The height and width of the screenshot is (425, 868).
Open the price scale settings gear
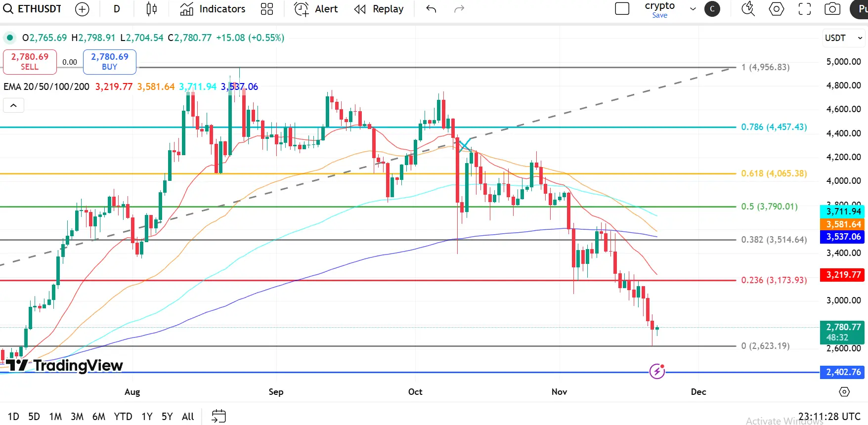[x=844, y=392]
